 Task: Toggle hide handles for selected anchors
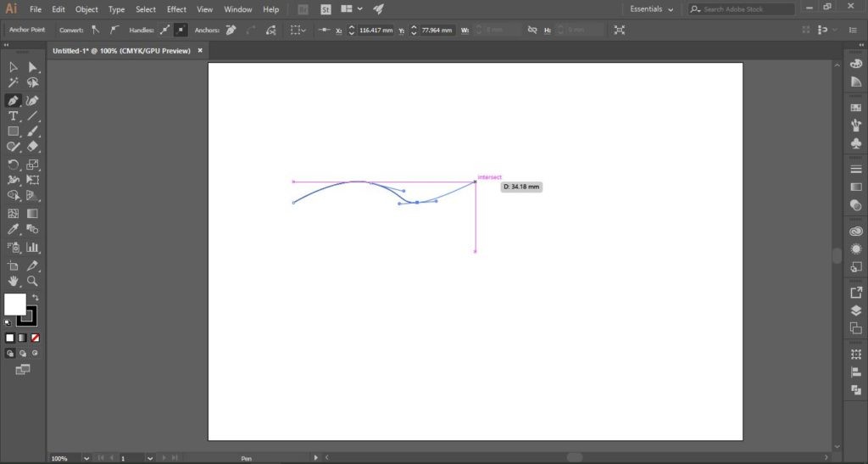click(x=181, y=30)
